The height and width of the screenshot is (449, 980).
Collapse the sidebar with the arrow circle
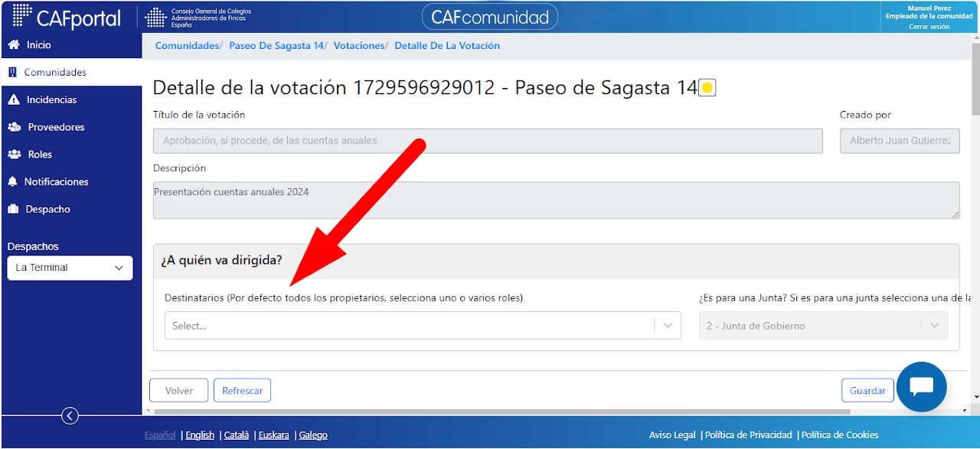pyautogui.click(x=70, y=416)
